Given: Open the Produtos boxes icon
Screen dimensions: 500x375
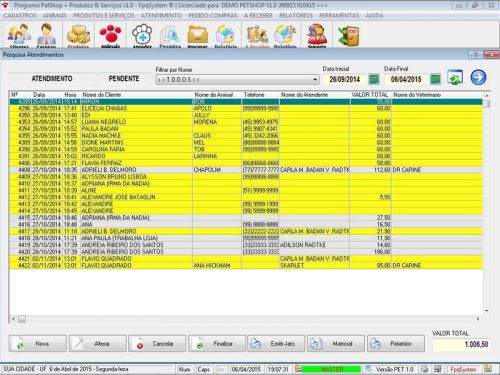Looking at the screenshot, I should click(x=78, y=35).
